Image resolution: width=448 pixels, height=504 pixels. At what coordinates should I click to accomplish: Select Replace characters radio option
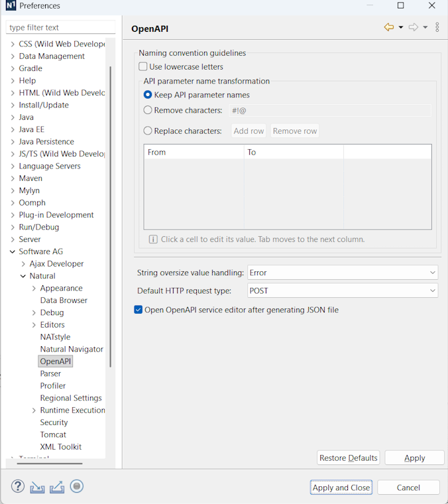point(148,131)
